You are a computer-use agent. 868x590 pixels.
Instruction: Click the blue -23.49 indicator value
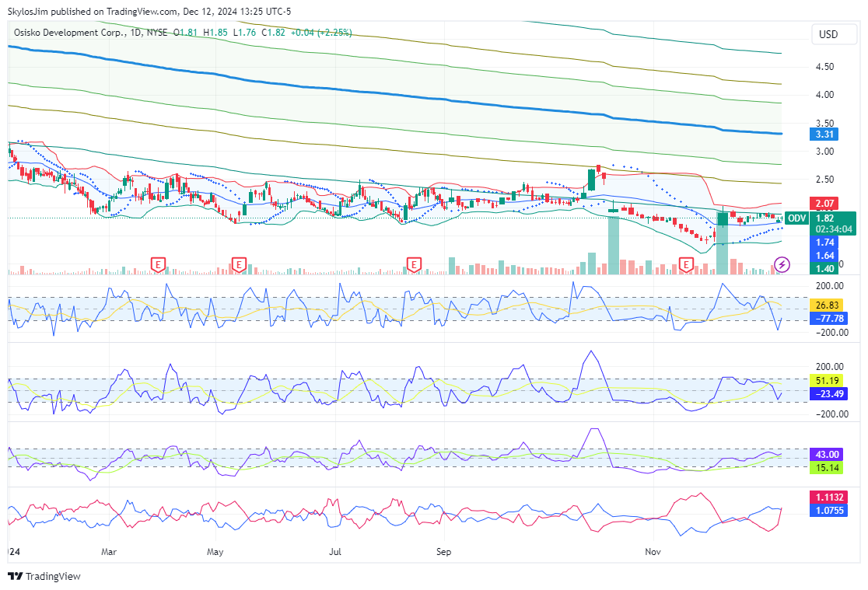[829, 393]
